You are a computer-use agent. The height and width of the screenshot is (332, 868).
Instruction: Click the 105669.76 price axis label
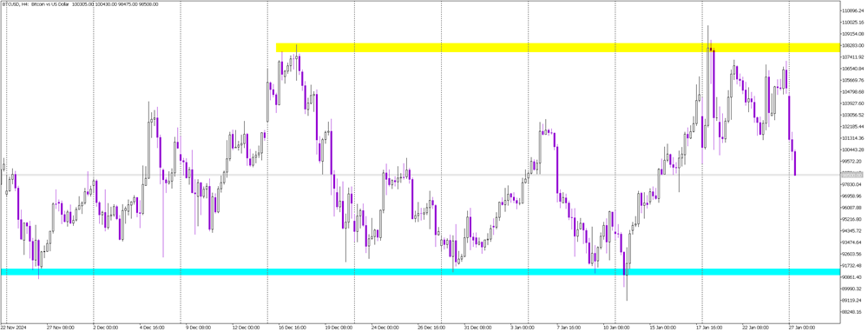point(852,80)
